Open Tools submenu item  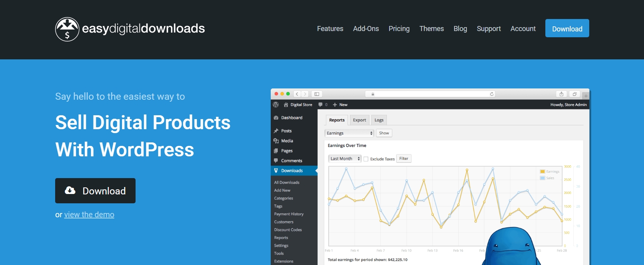coord(279,253)
